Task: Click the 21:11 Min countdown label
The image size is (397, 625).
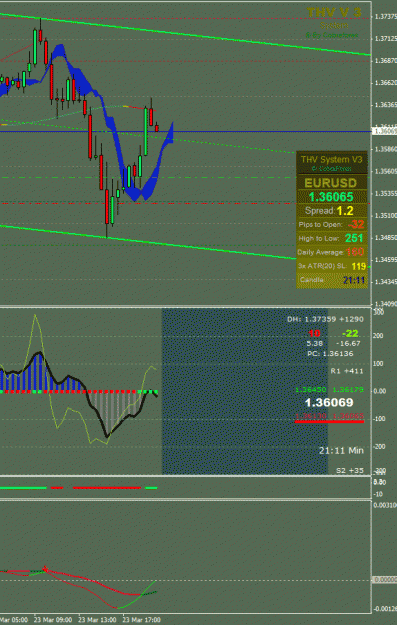Action: point(341,450)
